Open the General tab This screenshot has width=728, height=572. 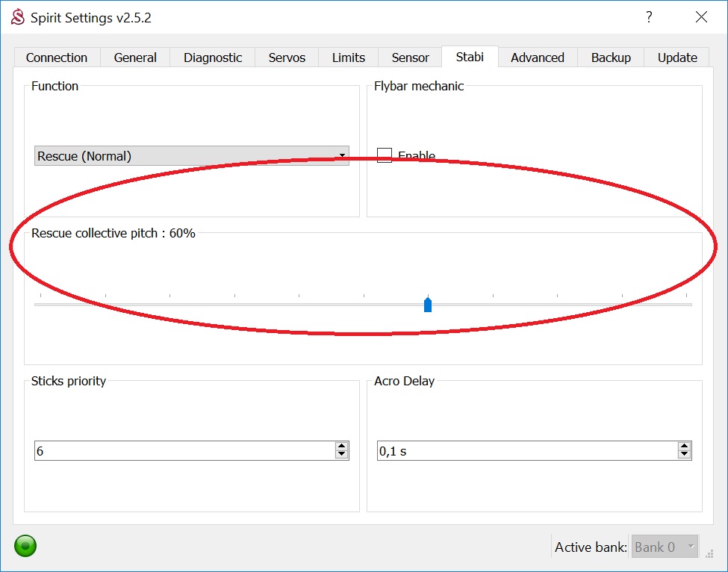(135, 57)
